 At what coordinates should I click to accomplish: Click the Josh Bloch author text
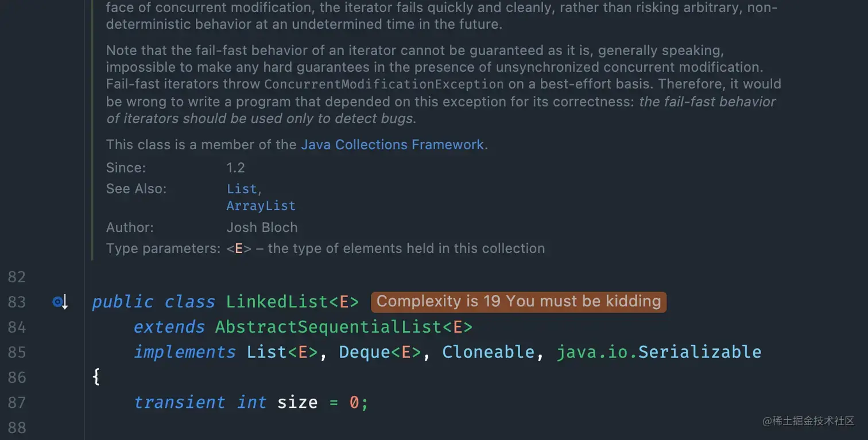pyautogui.click(x=262, y=227)
